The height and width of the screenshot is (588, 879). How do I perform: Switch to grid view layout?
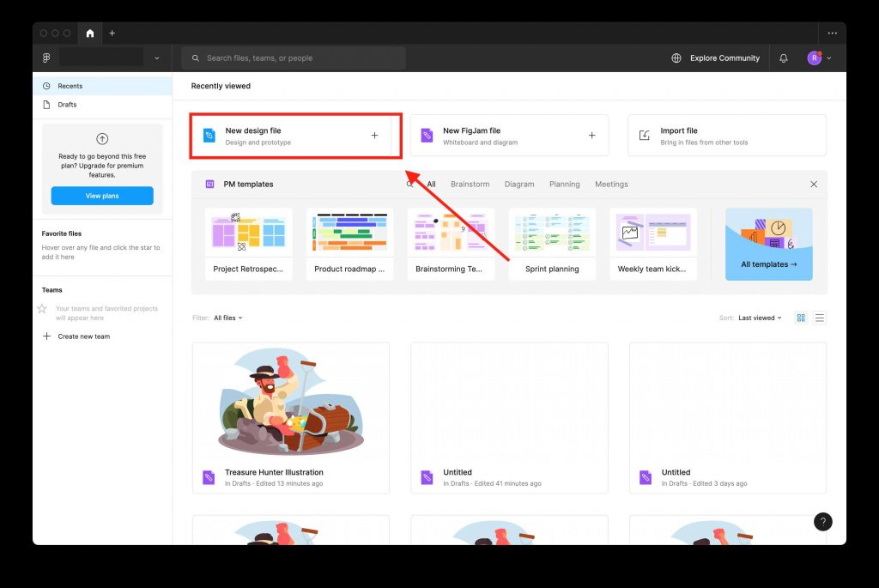(801, 318)
